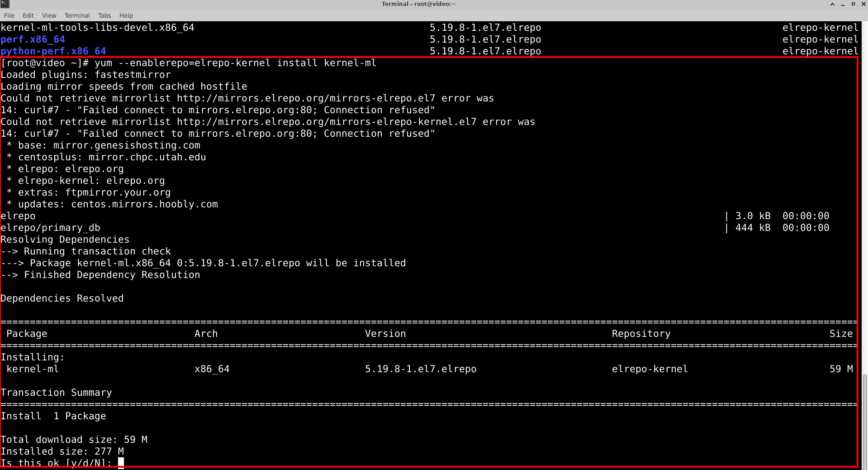Close the terminal window
This screenshot has height=470, width=868.
coord(863,4)
